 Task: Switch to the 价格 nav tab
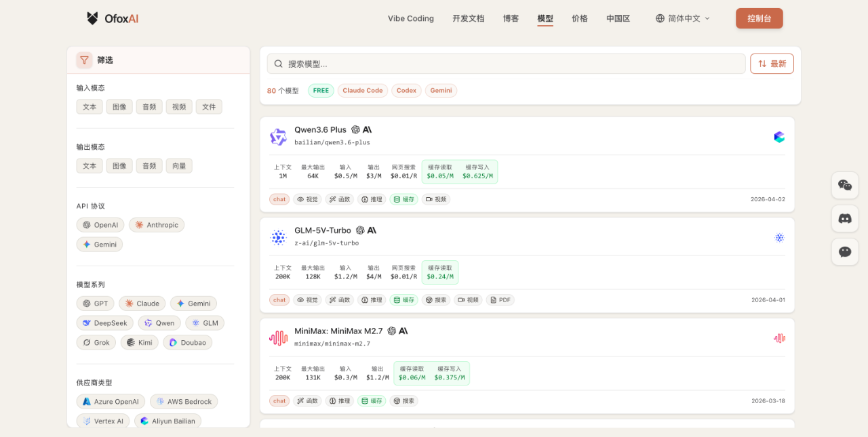tap(580, 18)
